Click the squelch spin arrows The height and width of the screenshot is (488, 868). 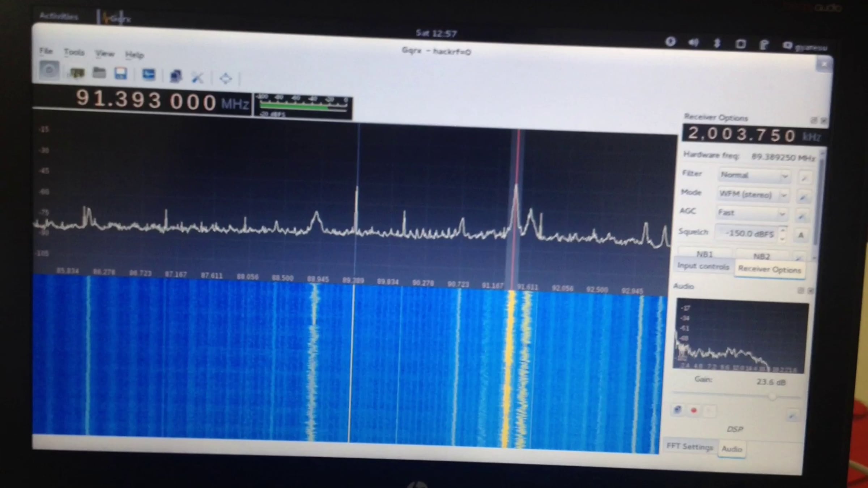783,234
